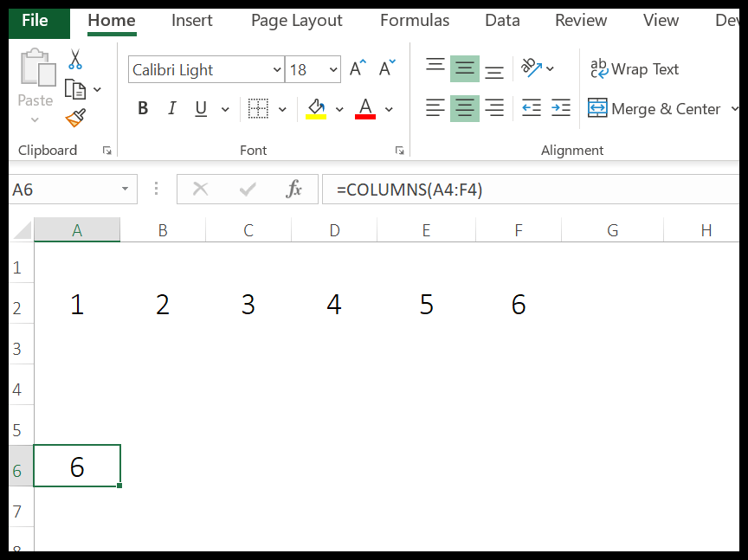Open the Font settings dialog launcher
Screen dimensions: 748x560
click(399, 150)
